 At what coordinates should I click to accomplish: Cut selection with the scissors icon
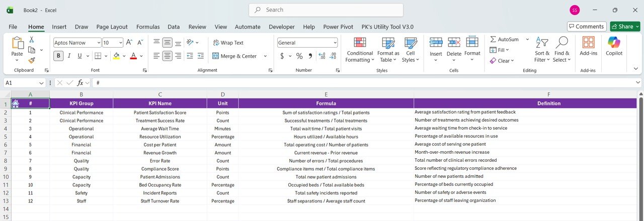click(32, 39)
